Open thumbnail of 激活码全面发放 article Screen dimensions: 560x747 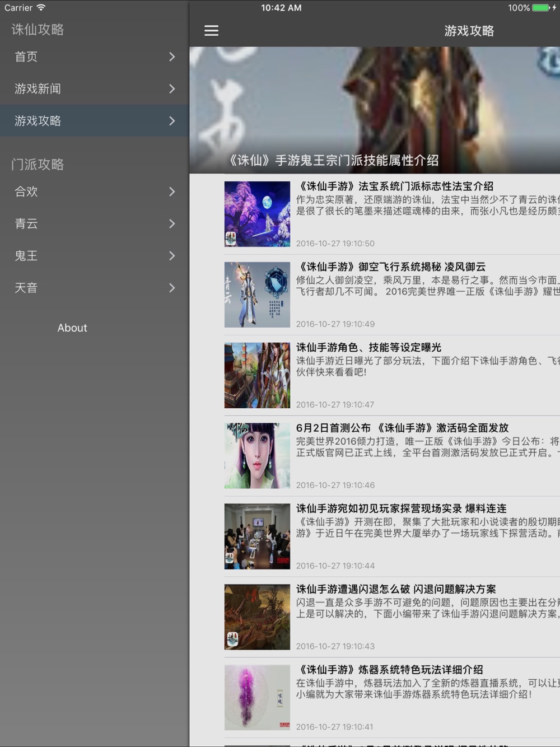coord(257,456)
